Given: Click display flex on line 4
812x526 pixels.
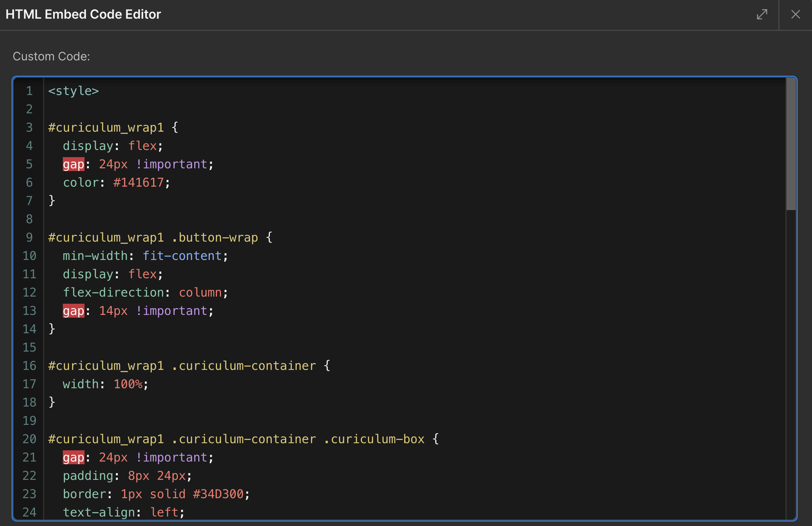Looking at the screenshot, I should (113, 146).
